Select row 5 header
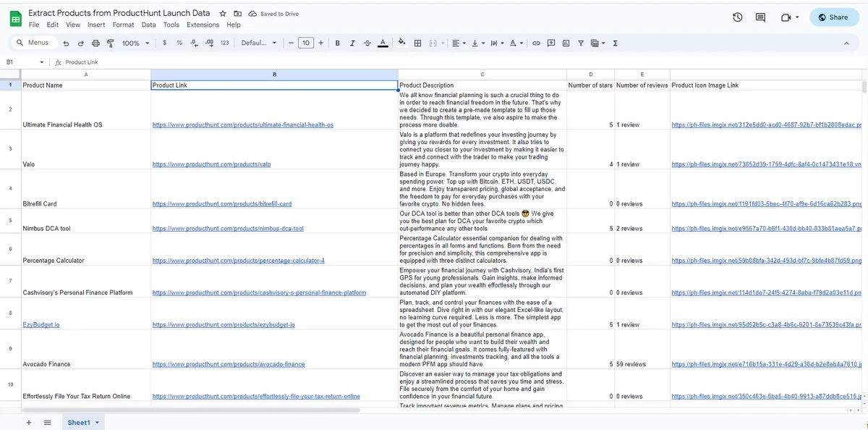The height and width of the screenshot is (430, 868). [10, 221]
